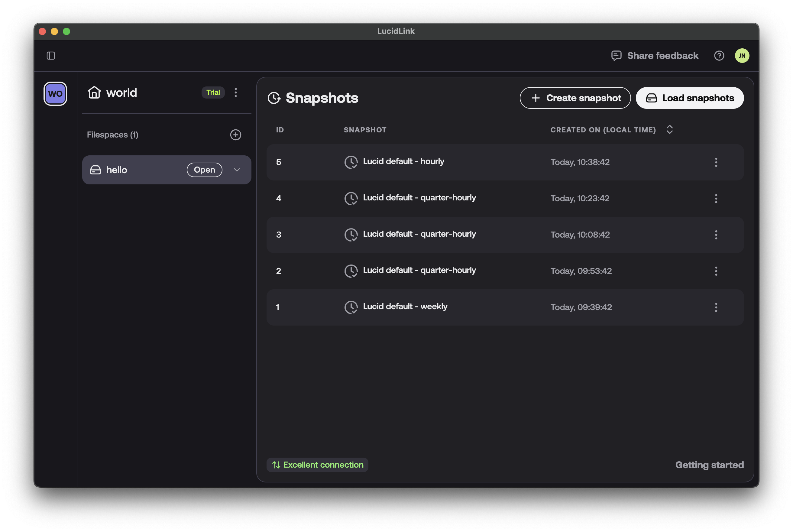The width and height of the screenshot is (793, 532).
Task: Open options menu for snapshot 5
Action: point(716,162)
